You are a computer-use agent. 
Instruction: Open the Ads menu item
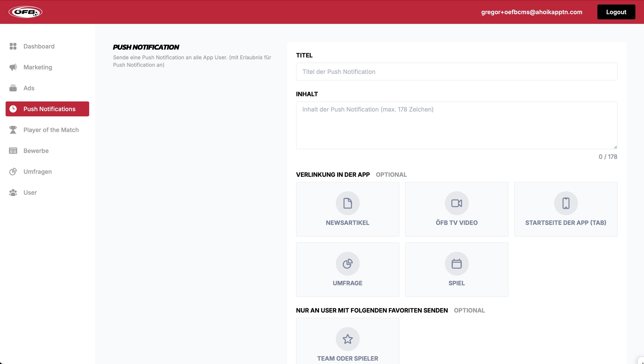tap(29, 88)
